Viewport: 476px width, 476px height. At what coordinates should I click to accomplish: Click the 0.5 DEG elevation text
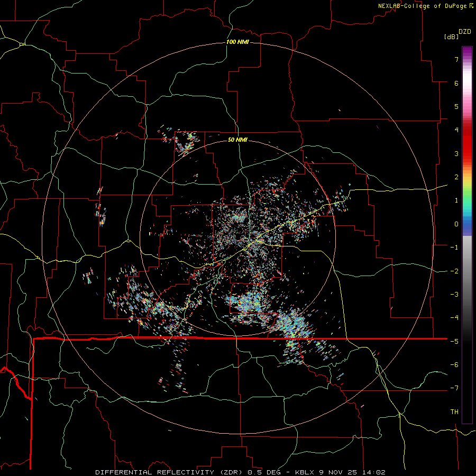264,472
